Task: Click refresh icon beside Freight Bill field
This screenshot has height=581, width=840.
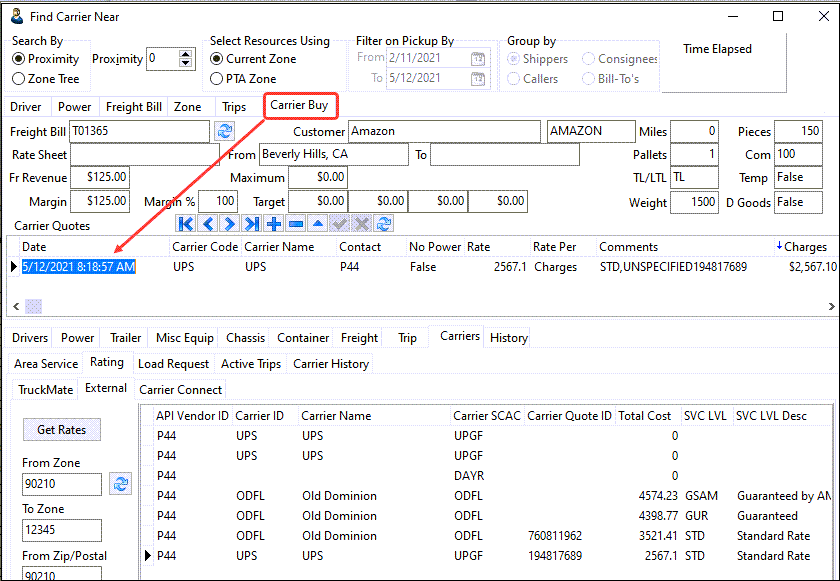Action: (225, 132)
